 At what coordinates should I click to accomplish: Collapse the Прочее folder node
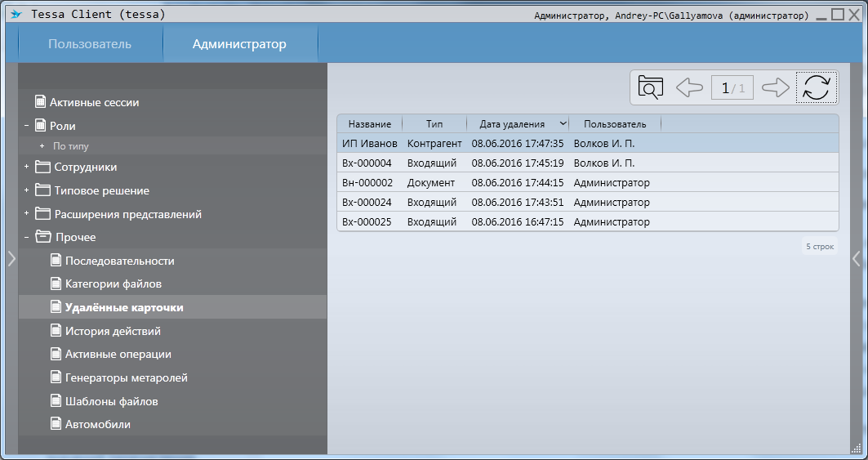coord(26,238)
